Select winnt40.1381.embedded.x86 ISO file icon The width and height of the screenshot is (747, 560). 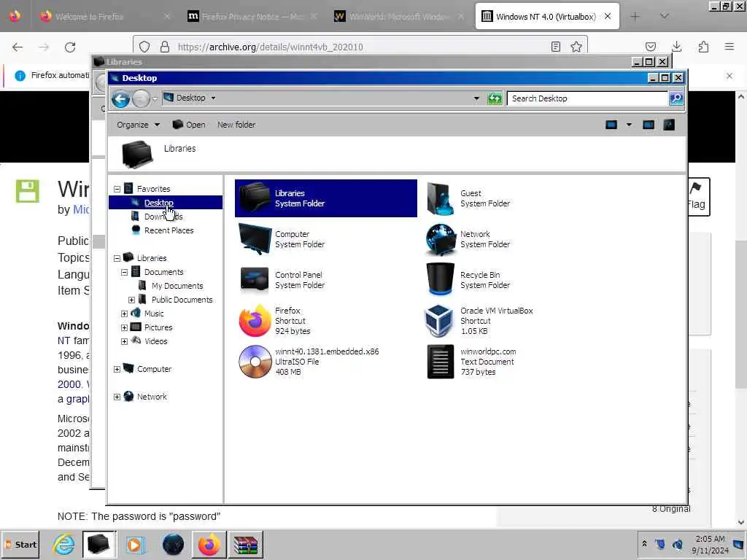pos(255,362)
